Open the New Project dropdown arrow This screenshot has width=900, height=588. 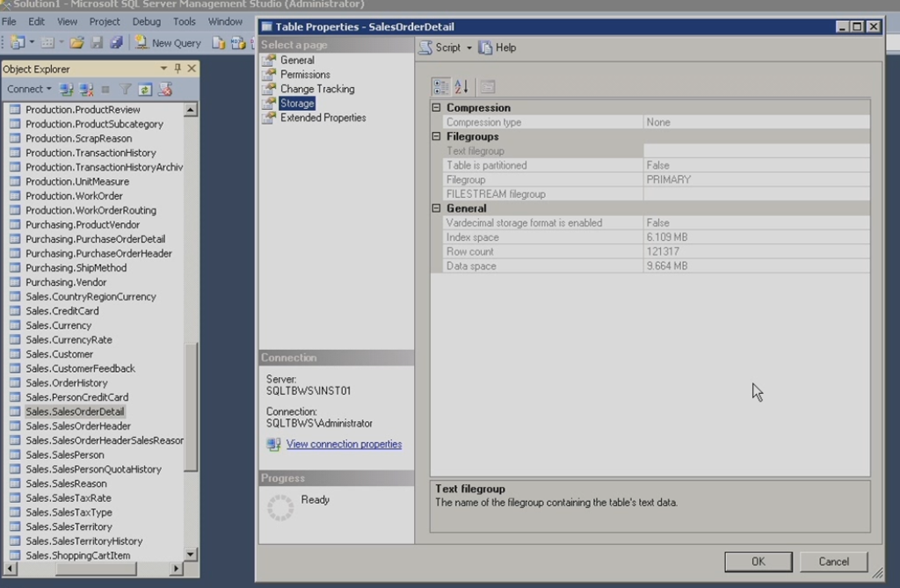coord(32,42)
